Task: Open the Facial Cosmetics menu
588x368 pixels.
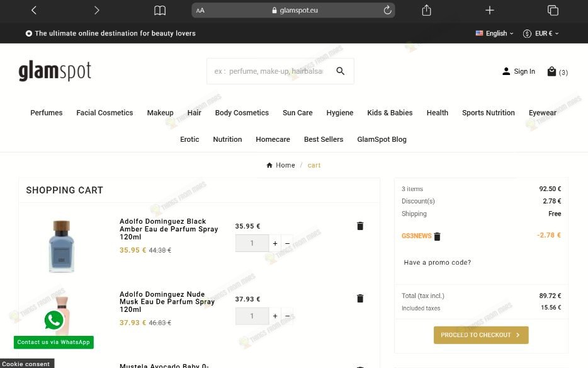Action: click(x=105, y=113)
